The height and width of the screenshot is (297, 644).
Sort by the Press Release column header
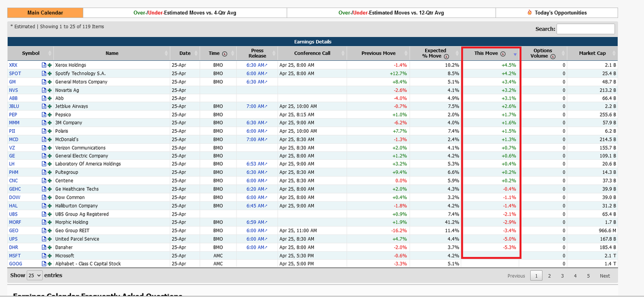tap(257, 53)
